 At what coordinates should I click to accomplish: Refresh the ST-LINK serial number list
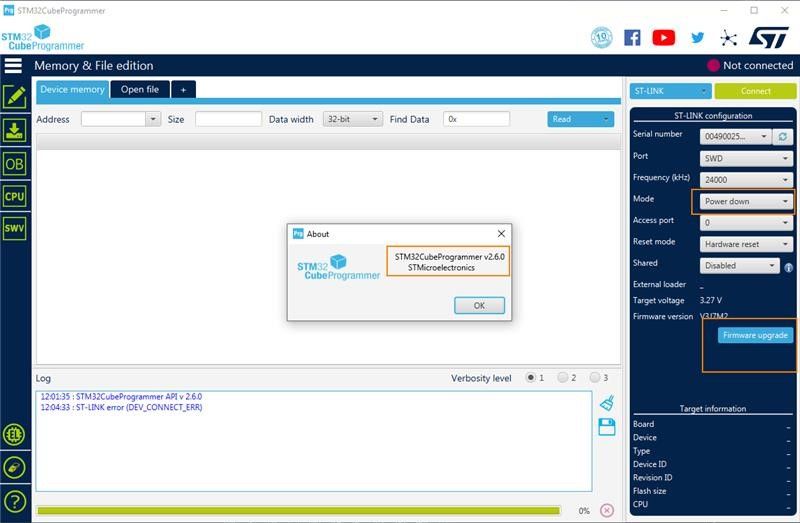click(x=783, y=136)
